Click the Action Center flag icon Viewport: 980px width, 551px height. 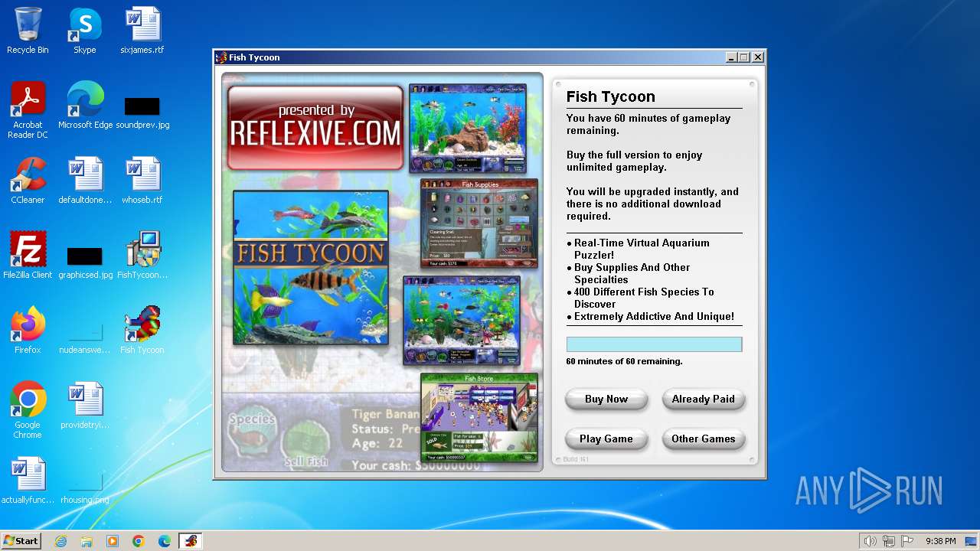[x=907, y=541]
